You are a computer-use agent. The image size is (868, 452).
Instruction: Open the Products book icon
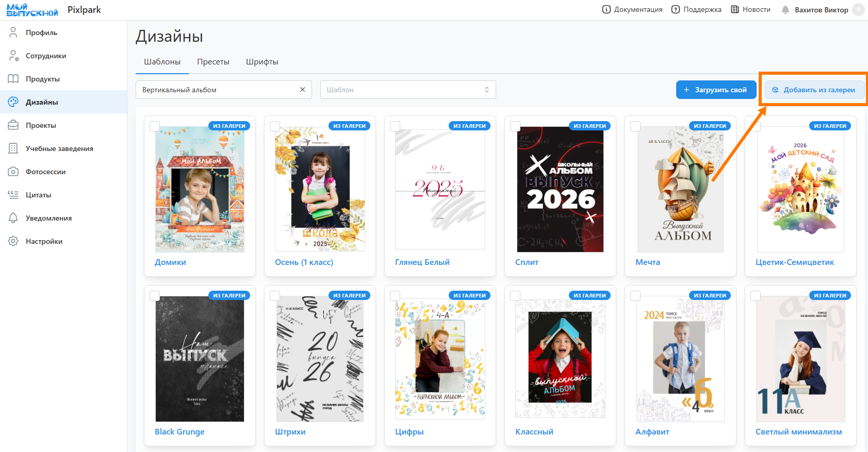click(13, 79)
